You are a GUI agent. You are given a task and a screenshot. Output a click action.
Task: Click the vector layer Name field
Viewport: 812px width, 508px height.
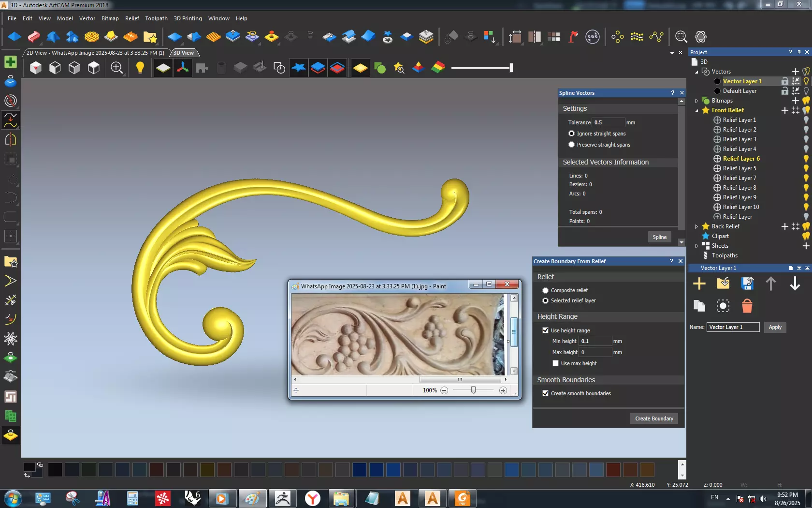tap(733, 327)
